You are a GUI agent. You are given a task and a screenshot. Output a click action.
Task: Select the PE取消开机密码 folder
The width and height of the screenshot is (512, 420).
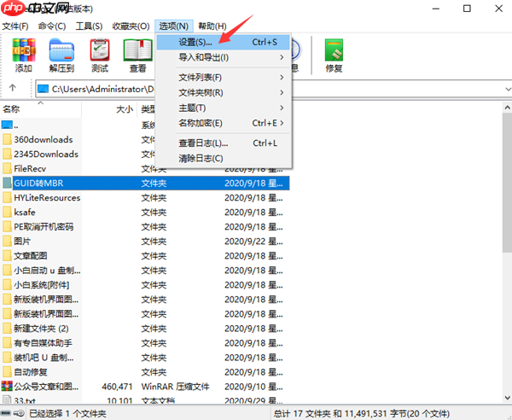(44, 227)
